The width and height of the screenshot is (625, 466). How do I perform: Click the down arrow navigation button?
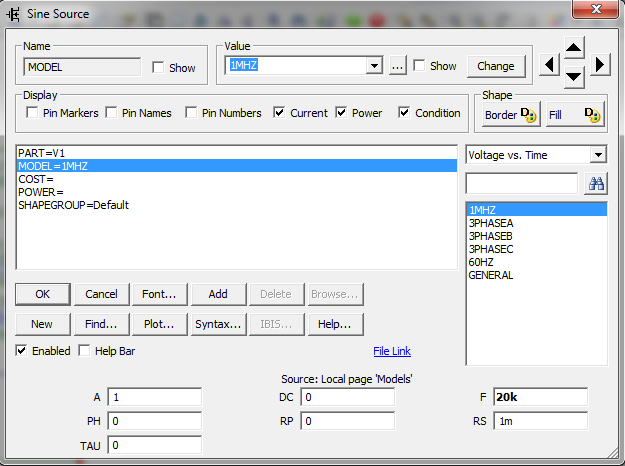pos(574,77)
